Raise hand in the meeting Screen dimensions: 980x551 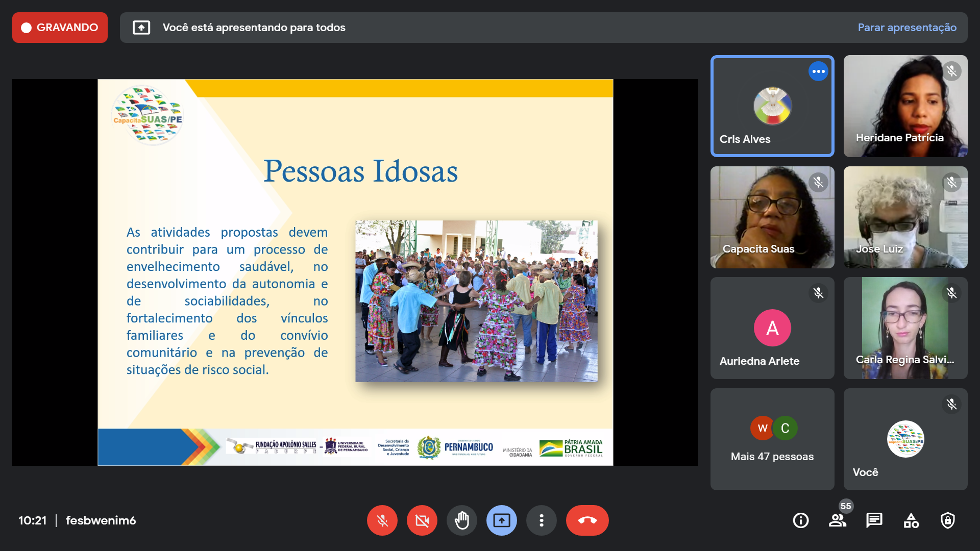click(462, 520)
